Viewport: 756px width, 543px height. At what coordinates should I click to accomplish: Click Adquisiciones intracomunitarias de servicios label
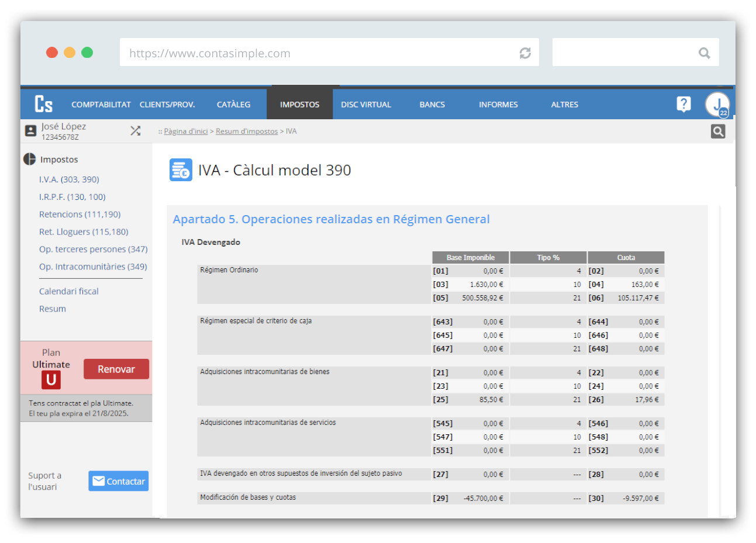tap(268, 423)
